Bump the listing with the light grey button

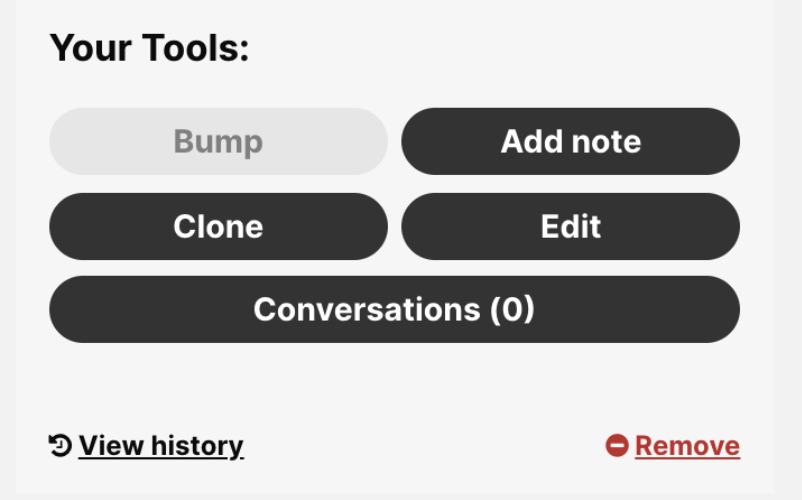pos(218,141)
